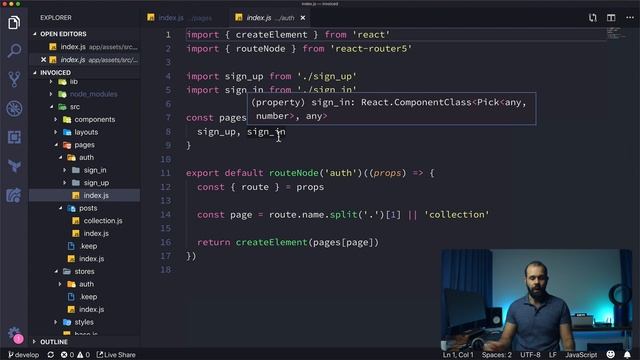
Task: Go to line via Ln 1, Col 1
Action: point(458,355)
